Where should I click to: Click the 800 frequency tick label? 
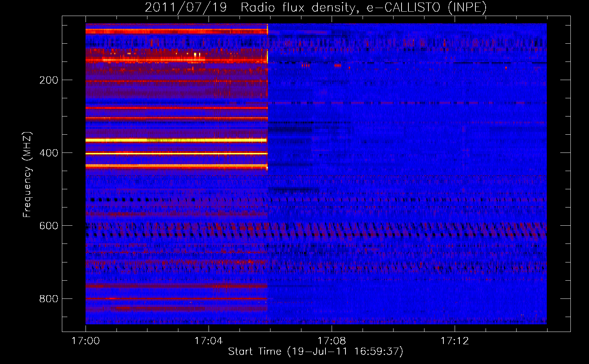[49, 299]
